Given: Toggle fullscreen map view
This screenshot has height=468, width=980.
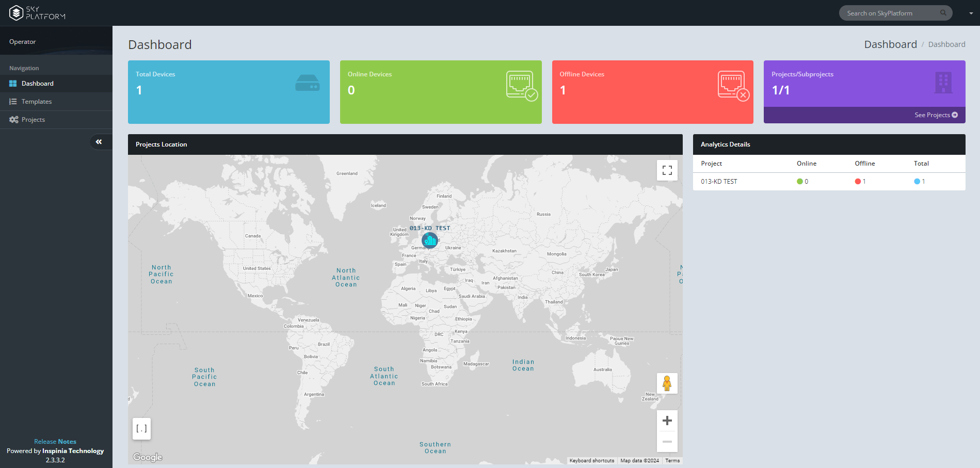Looking at the screenshot, I should click(667, 170).
